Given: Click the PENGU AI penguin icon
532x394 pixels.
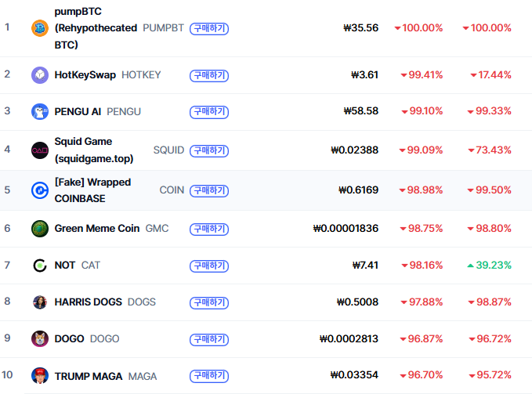Looking at the screenshot, I should tap(39, 112).
